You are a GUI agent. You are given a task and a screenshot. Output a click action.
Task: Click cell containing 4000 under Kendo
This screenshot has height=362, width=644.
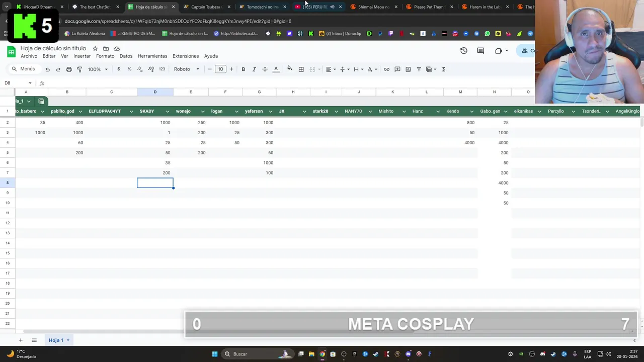coord(460,143)
